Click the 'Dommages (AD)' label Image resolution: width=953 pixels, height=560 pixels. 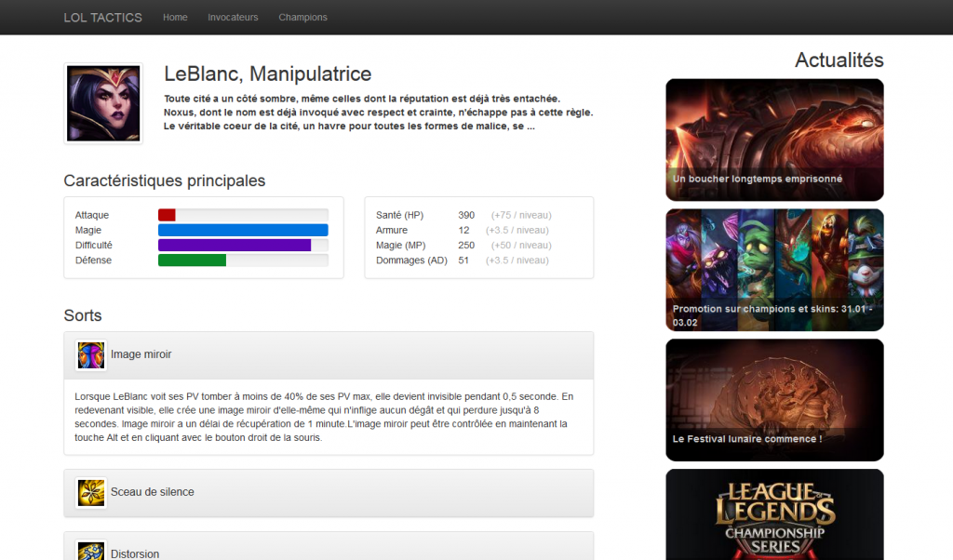click(411, 260)
